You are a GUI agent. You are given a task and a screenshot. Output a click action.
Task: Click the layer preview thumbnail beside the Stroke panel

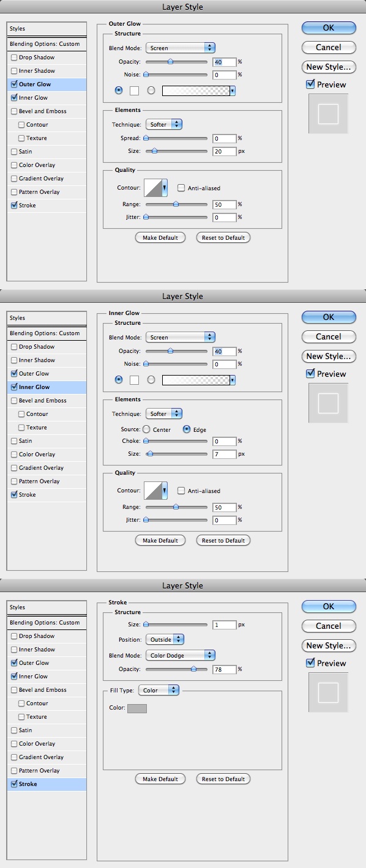click(x=329, y=692)
